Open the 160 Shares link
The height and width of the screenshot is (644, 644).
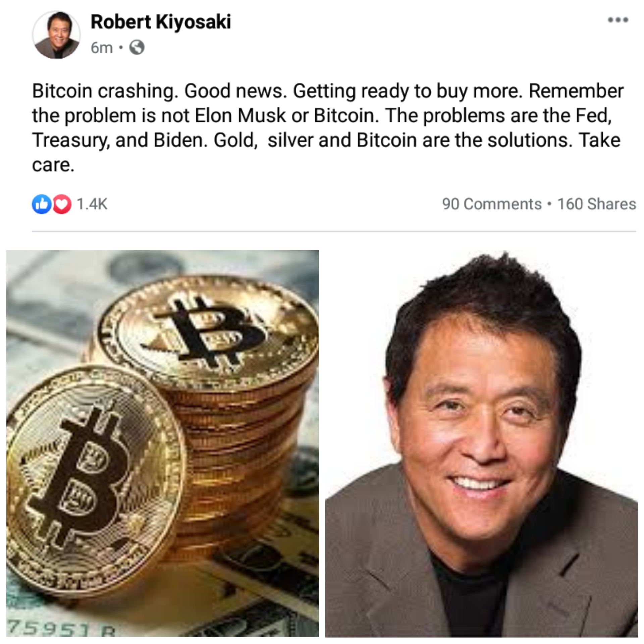tap(597, 204)
